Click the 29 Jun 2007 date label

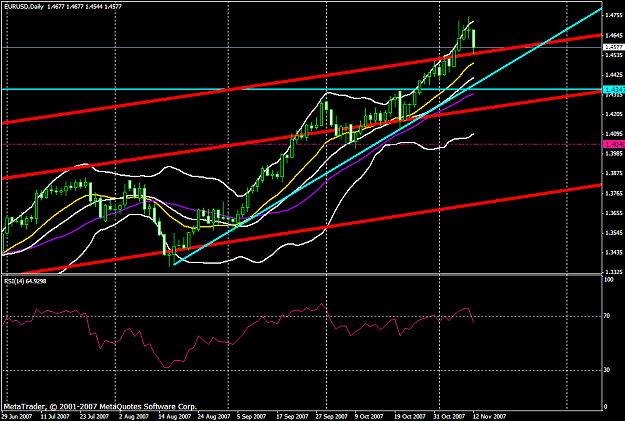(x=16, y=417)
